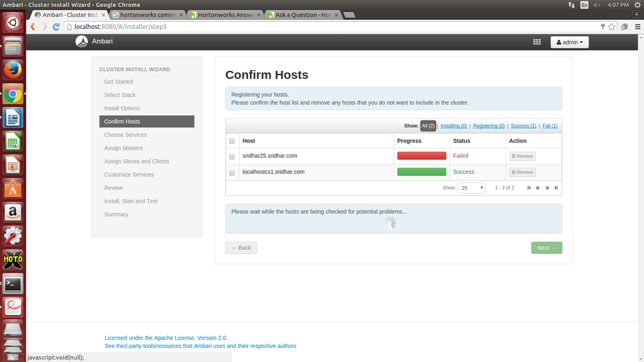Filter hosts by Fail (1)
This screenshot has height=362, width=644.
(549, 126)
